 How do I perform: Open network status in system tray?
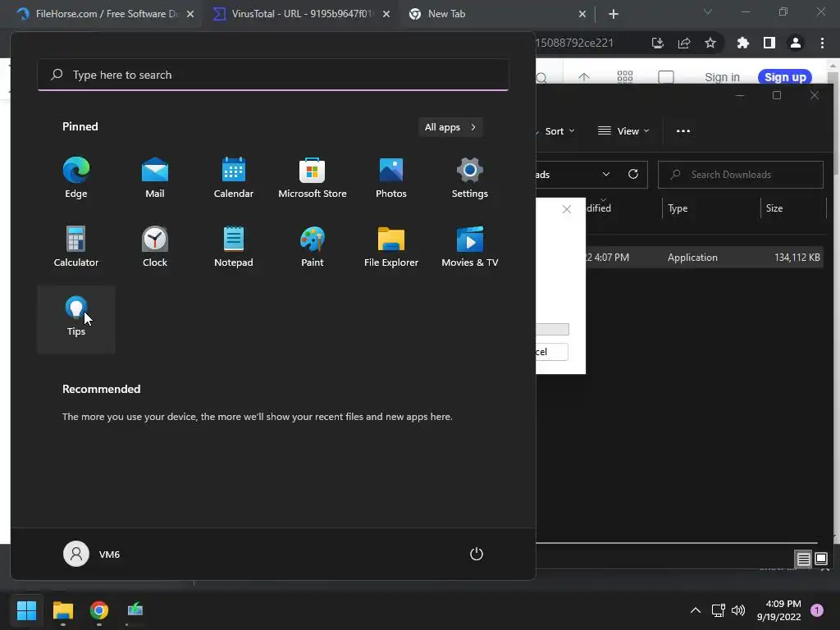(718, 610)
